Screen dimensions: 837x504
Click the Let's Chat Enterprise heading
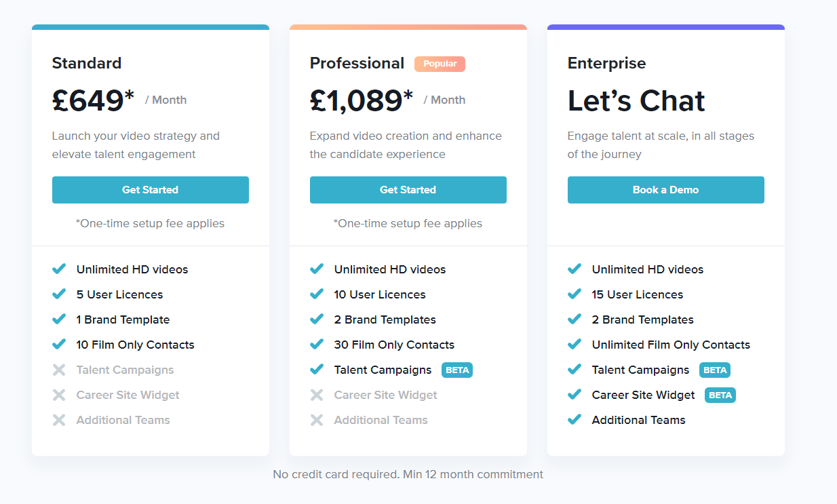[636, 101]
